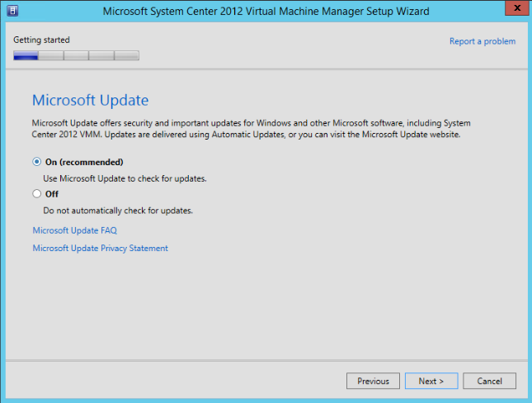The height and width of the screenshot is (403, 532).
Task: Click the 'Off' option label text
Action: (52, 194)
